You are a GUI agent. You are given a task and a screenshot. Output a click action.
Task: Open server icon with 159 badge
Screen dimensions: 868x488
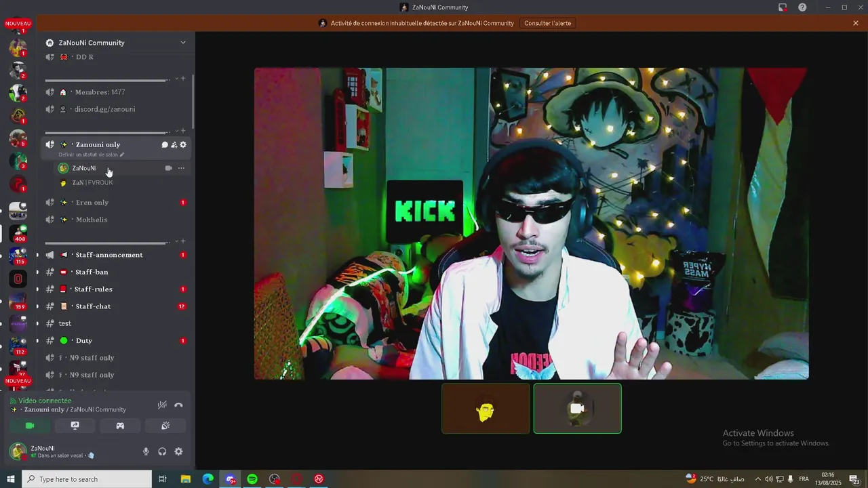[x=18, y=301]
